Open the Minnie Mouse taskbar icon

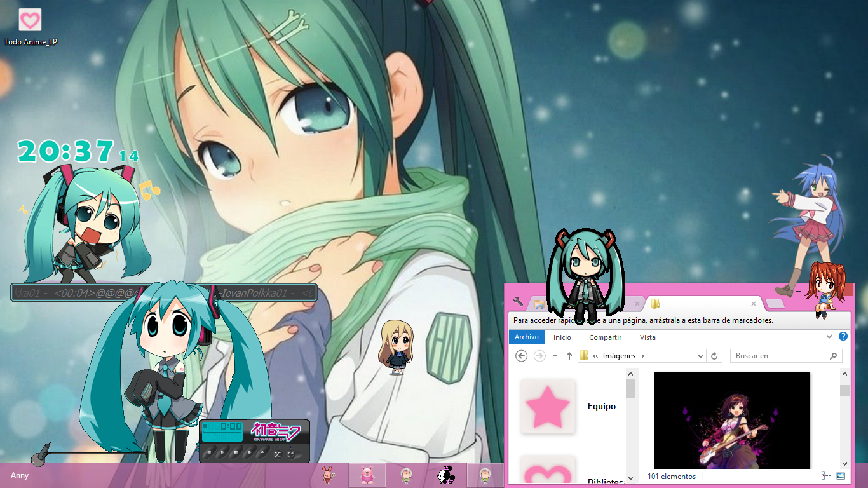coord(445,475)
